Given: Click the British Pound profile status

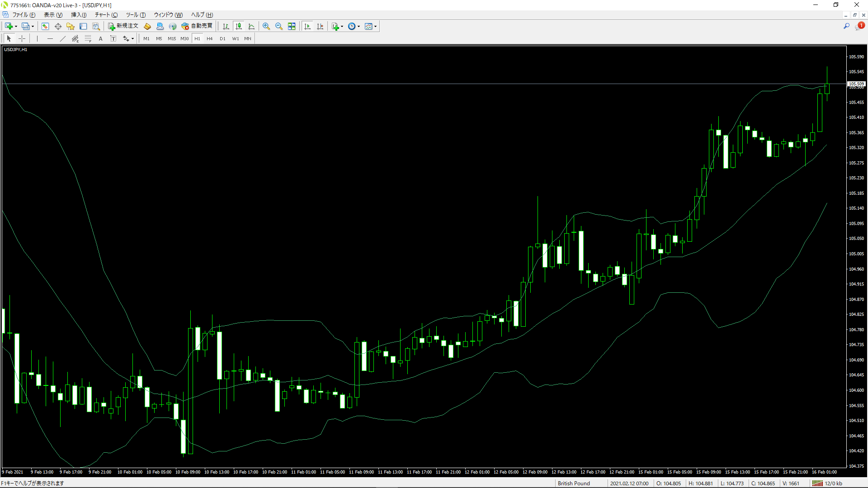Looking at the screenshot, I should point(574,483).
